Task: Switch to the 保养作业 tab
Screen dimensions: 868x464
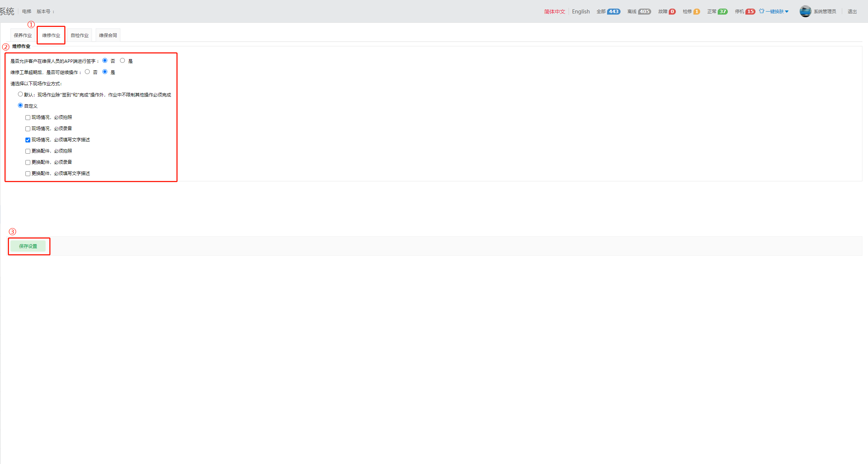Action: [23, 35]
